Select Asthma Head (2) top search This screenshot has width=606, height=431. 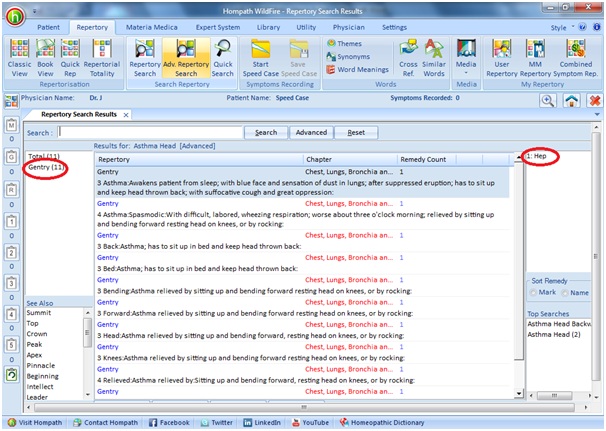(554, 335)
